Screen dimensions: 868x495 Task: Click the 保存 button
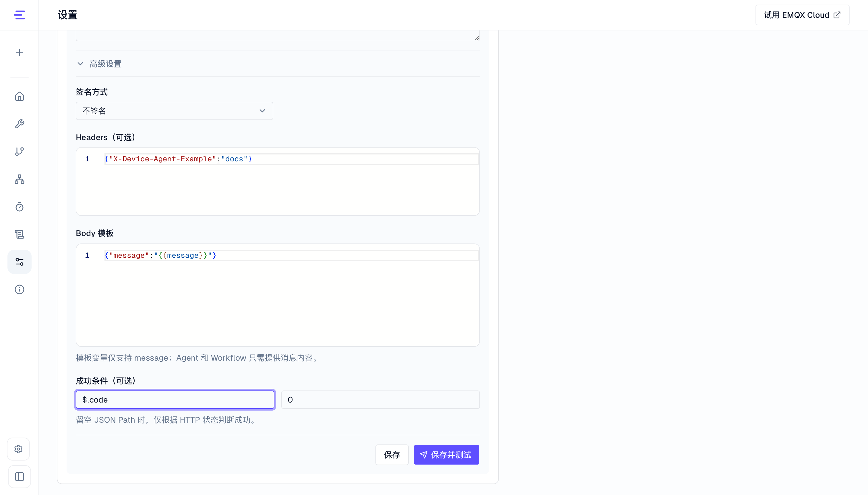point(392,455)
